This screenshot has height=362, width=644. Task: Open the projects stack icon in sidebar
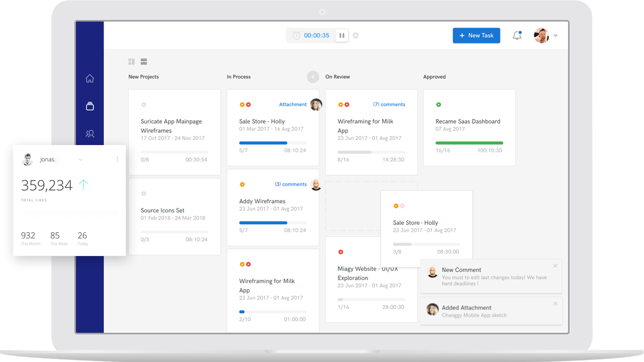(90, 106)
